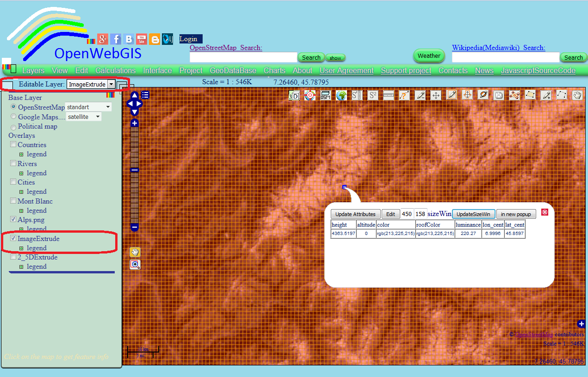Open the Google Plus social icon
The image size is (588, 377).
[103, 39]
